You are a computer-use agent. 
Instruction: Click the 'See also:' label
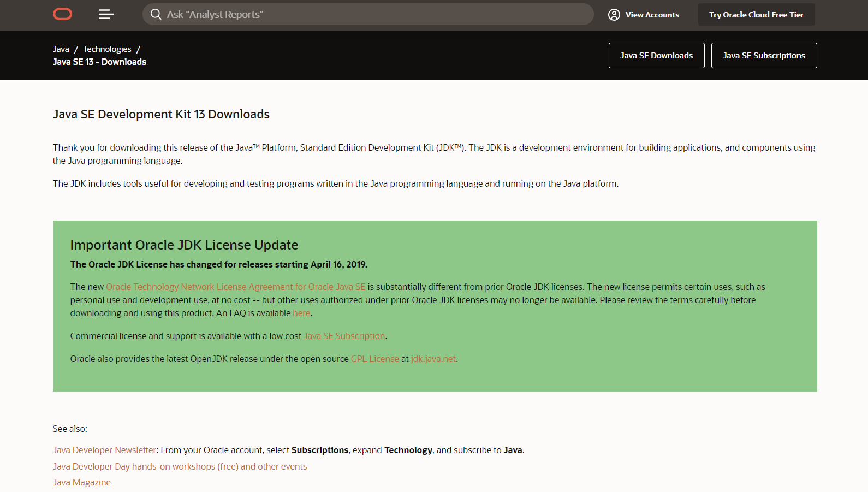click(x=70, y=429)
